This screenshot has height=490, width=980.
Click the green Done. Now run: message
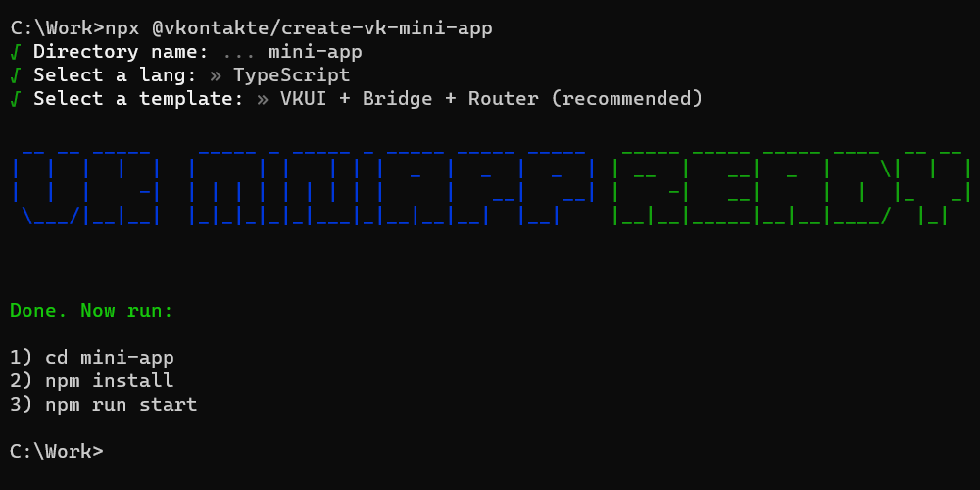[91, 310]
